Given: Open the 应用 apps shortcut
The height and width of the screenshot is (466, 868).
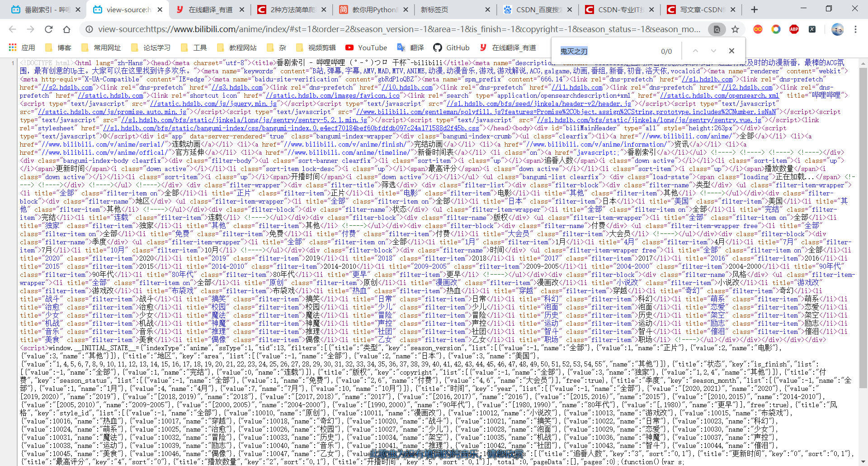Looking at the screenshot, I should [x=22, y=48].
